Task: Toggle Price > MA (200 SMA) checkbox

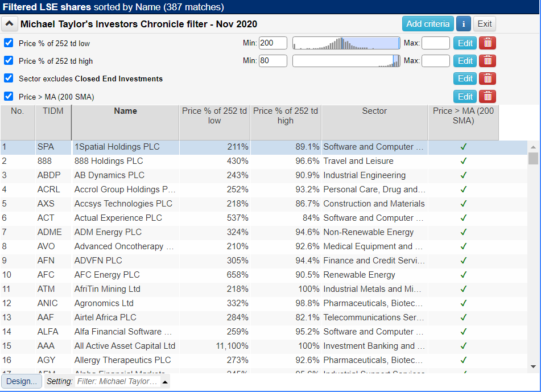Action: 9,96
